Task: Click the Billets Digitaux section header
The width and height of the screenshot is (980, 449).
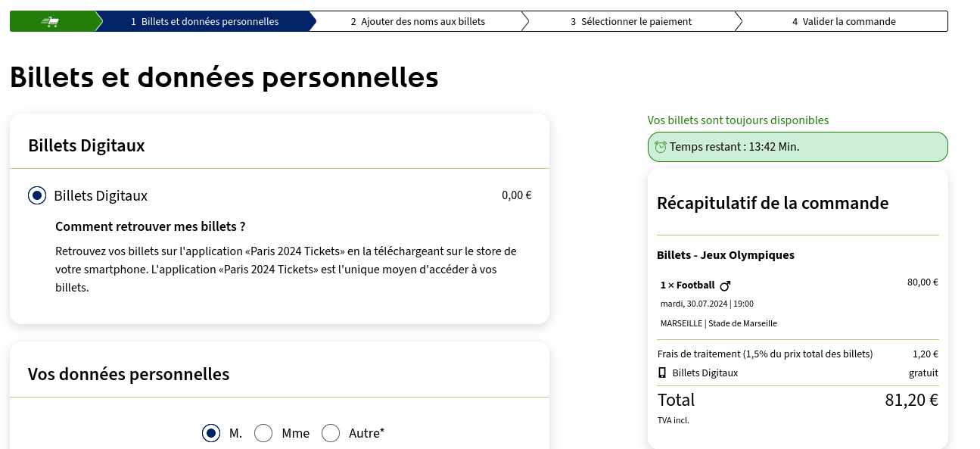Action: click(86, 145)
